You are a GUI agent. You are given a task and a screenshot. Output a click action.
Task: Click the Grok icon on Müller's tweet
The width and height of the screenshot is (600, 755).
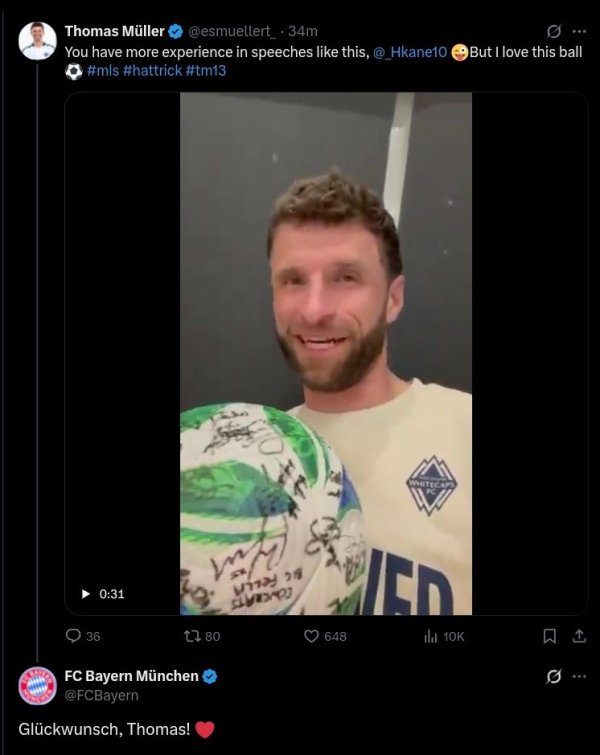tap(554, 31)
